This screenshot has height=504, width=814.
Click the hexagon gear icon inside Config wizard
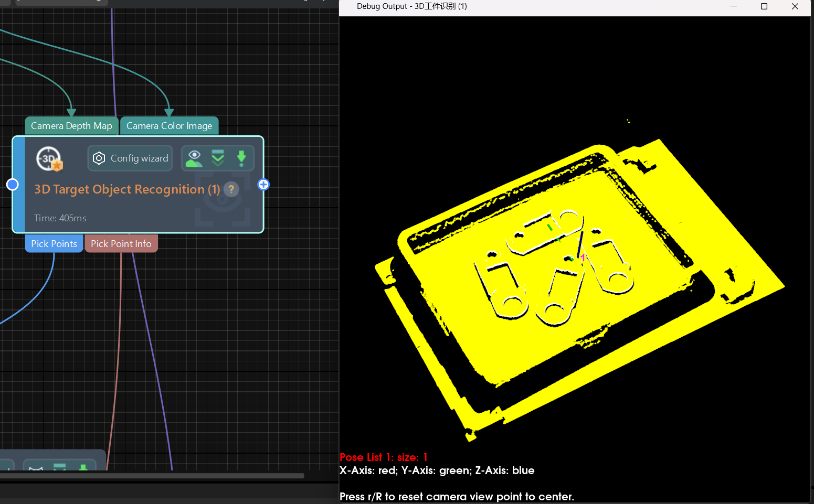click(99, 158)
